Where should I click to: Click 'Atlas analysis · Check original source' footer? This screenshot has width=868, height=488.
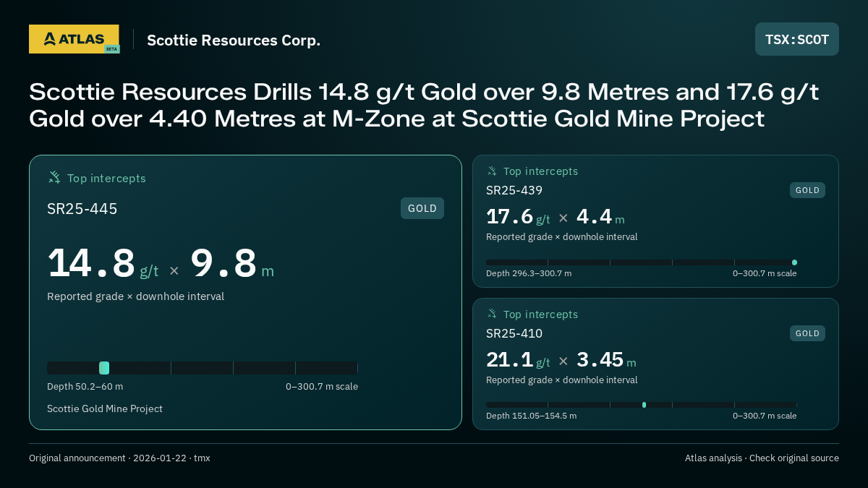pyautogui.click(x=762, y=458)
